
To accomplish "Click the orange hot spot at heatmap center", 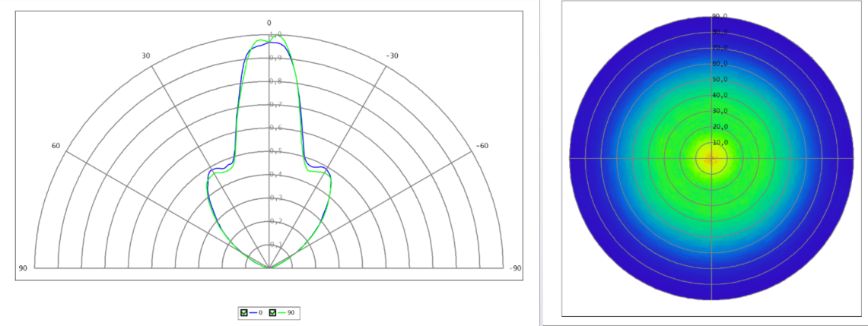I will click(711, 159).
